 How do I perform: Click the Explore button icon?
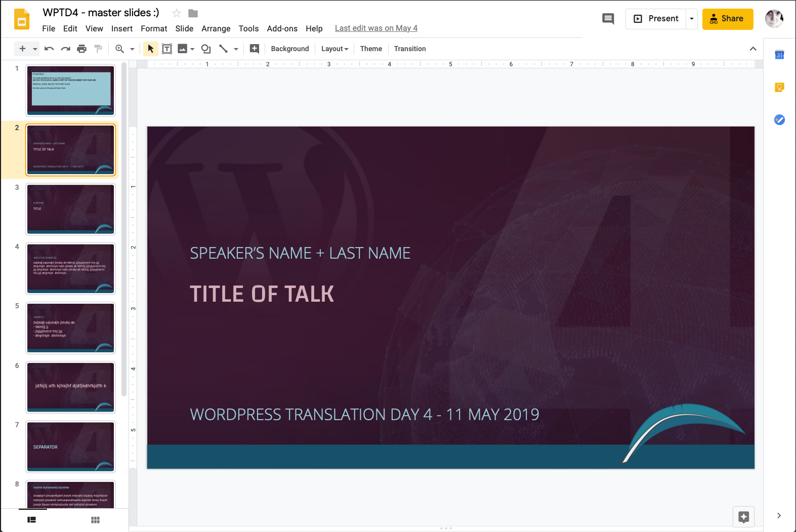(744, 517)
